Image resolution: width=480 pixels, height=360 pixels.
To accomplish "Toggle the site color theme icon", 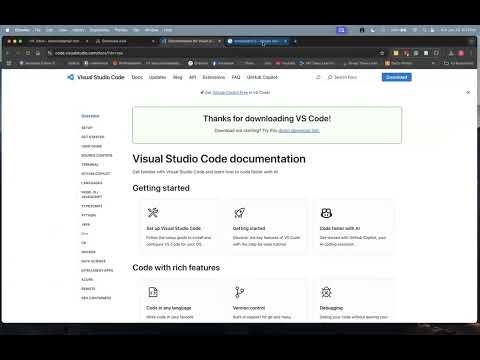I will click(318, 77).
